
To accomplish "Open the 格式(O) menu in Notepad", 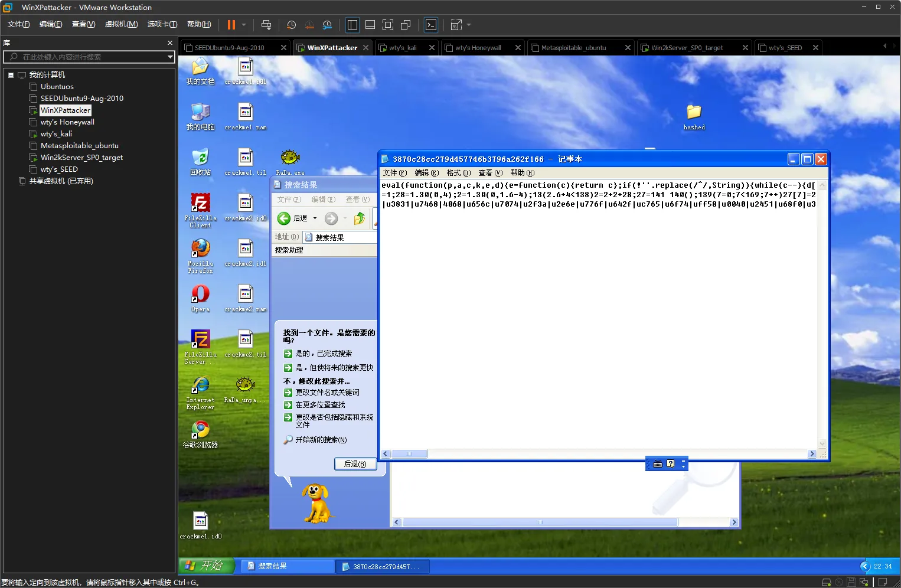I will point(458,173).
